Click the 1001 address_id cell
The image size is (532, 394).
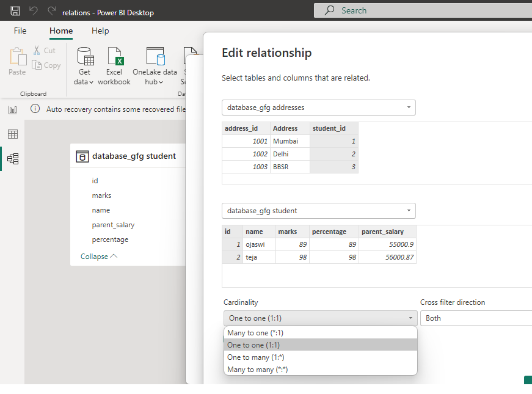point(246,141)
